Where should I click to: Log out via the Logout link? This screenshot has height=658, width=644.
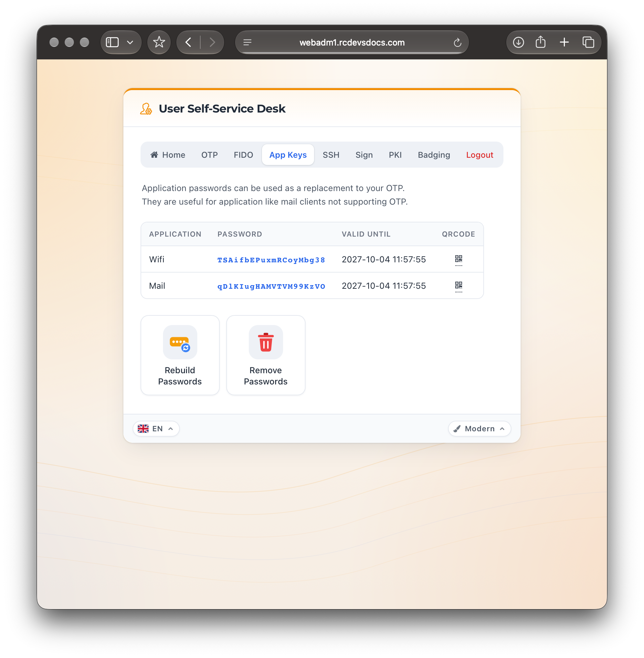(479, 155)
